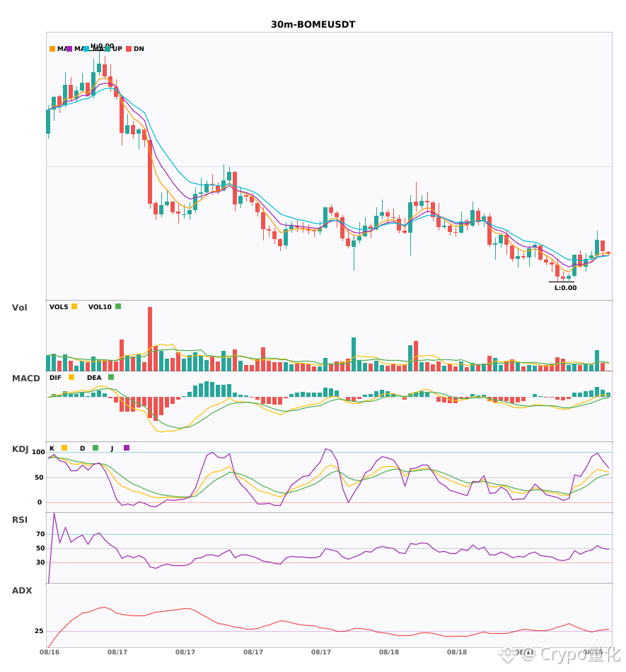Screen dimensions: 626x672
Task: Click the MACD panel label
Action: (x=25, y=378)
